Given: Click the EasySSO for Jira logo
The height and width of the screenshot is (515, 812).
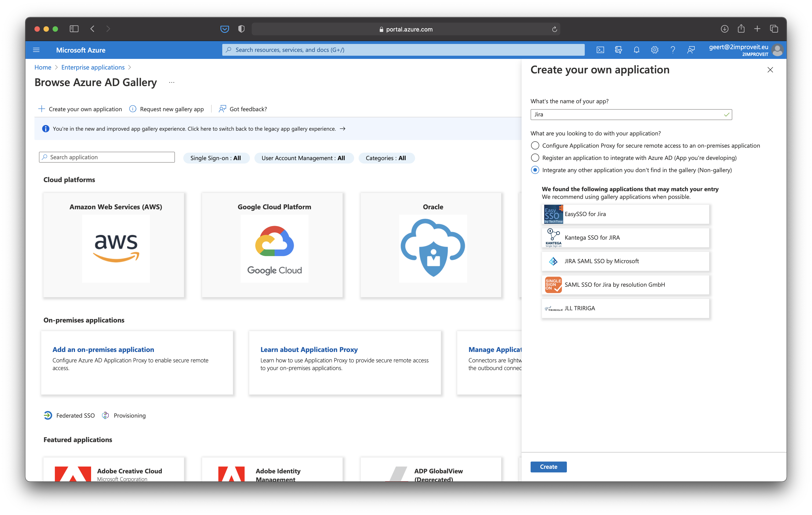Looking at the screenshot, I should 553,214.
